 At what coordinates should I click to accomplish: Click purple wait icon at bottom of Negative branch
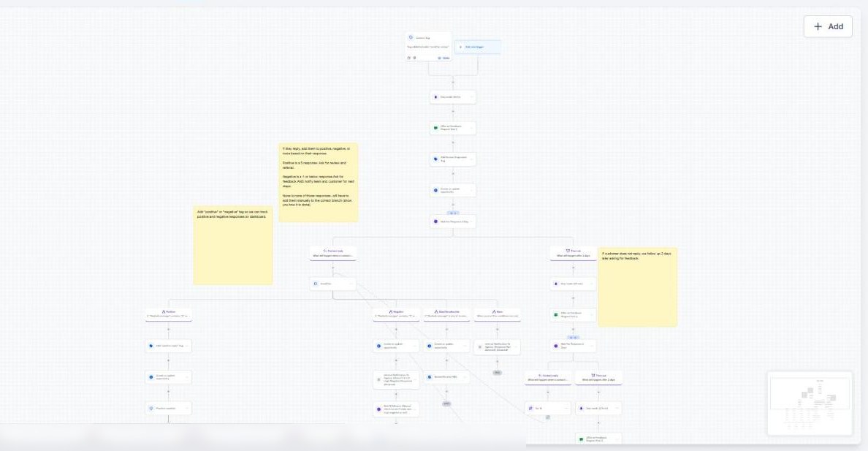pos(378,409)
